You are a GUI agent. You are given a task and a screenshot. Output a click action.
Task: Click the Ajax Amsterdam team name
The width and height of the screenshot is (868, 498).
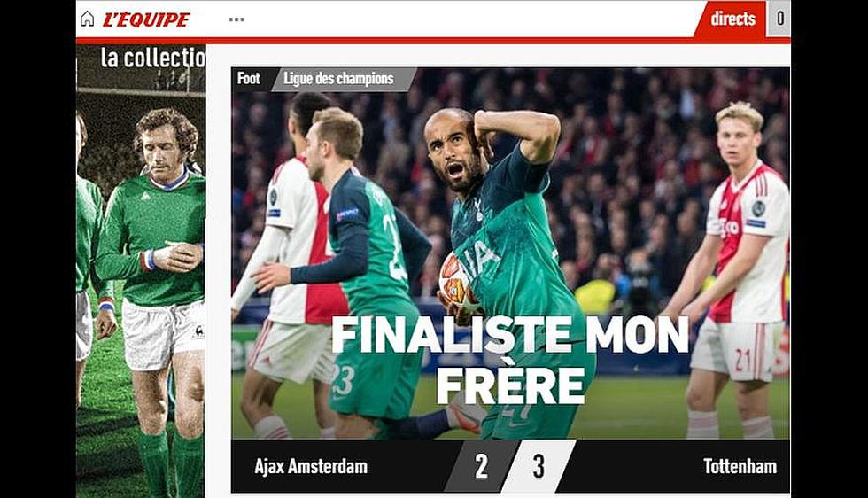311,466
